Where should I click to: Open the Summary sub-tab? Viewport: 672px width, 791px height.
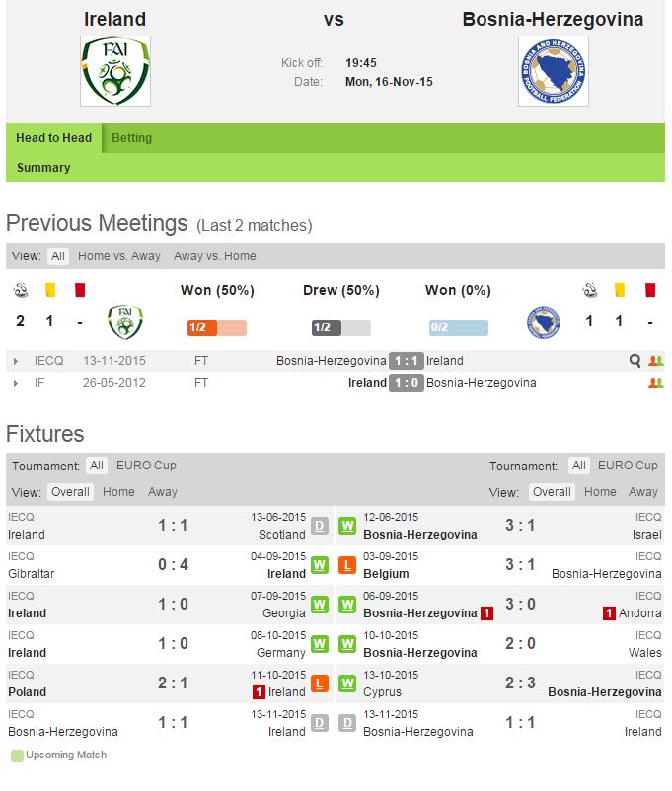point(43,168)
